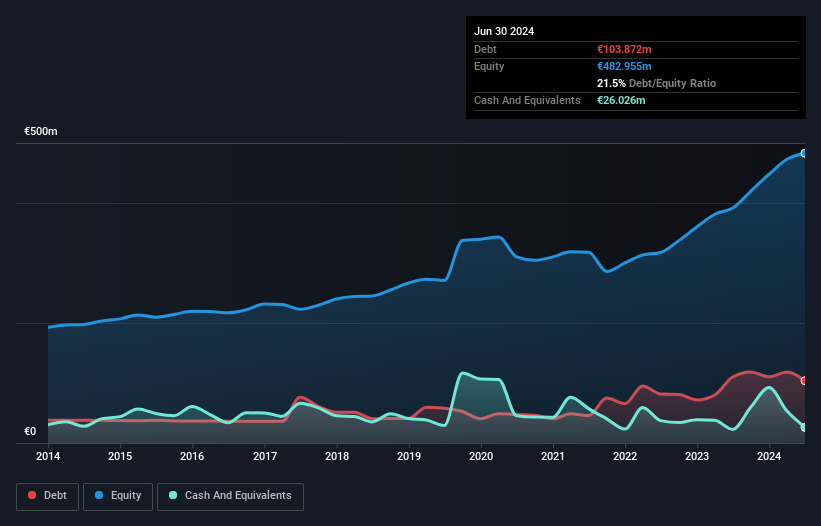The image size is (821, 526).
Task: Click the 2014 x-axis label
Action: click(x=48, y=456)
